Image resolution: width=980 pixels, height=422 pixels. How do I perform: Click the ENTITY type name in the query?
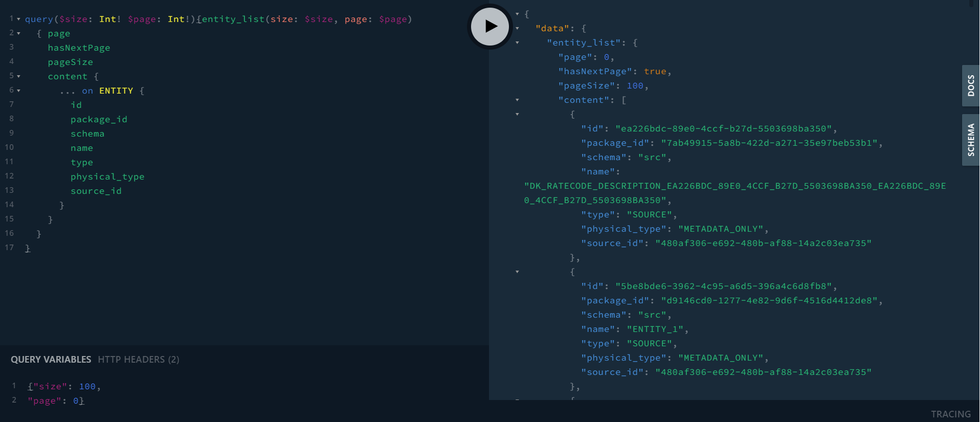pyautogui.click(x=116, y=91)
